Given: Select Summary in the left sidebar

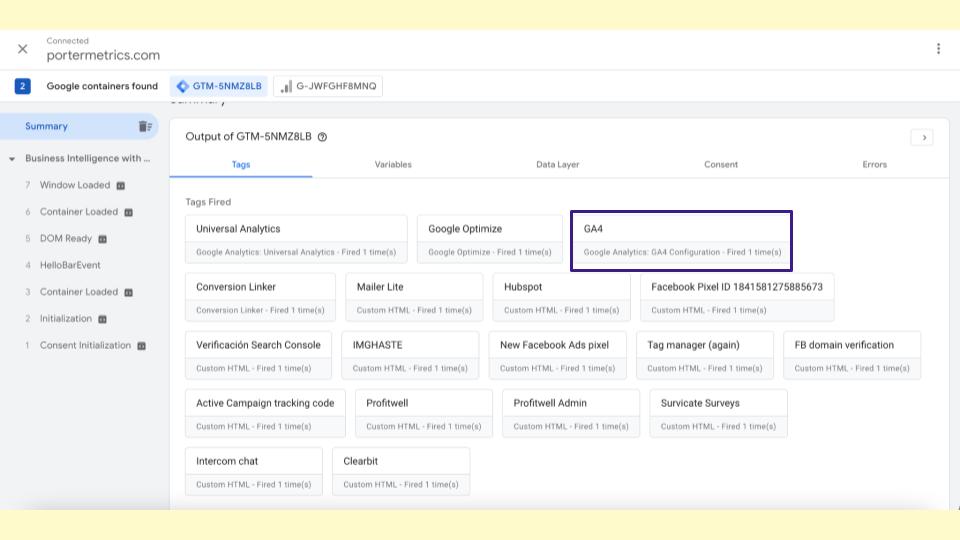Looking at the screenshot, I should click(x=47, y=126).
